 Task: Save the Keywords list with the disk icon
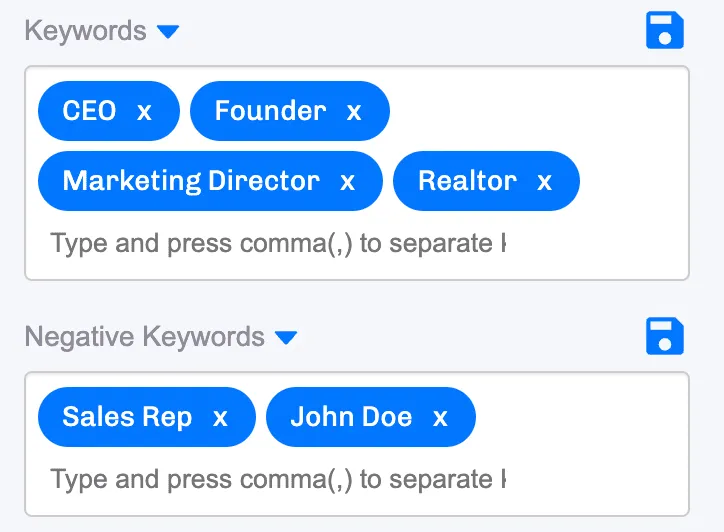tap(664, 30)
